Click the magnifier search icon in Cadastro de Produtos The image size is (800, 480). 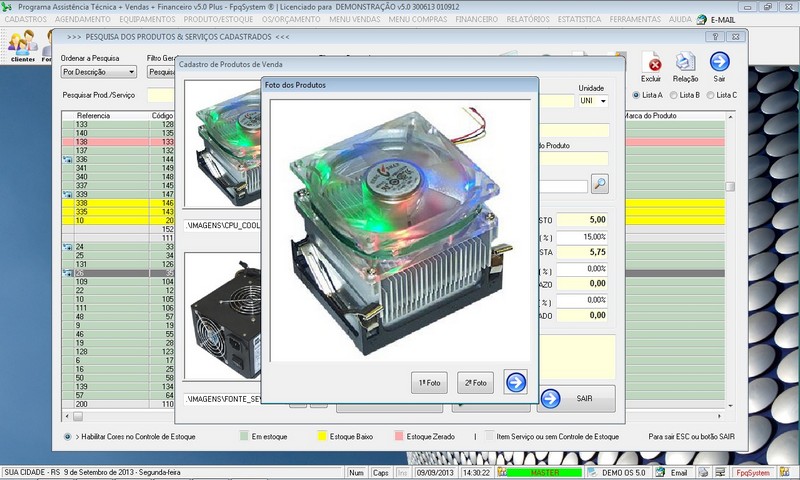[599, 184]
